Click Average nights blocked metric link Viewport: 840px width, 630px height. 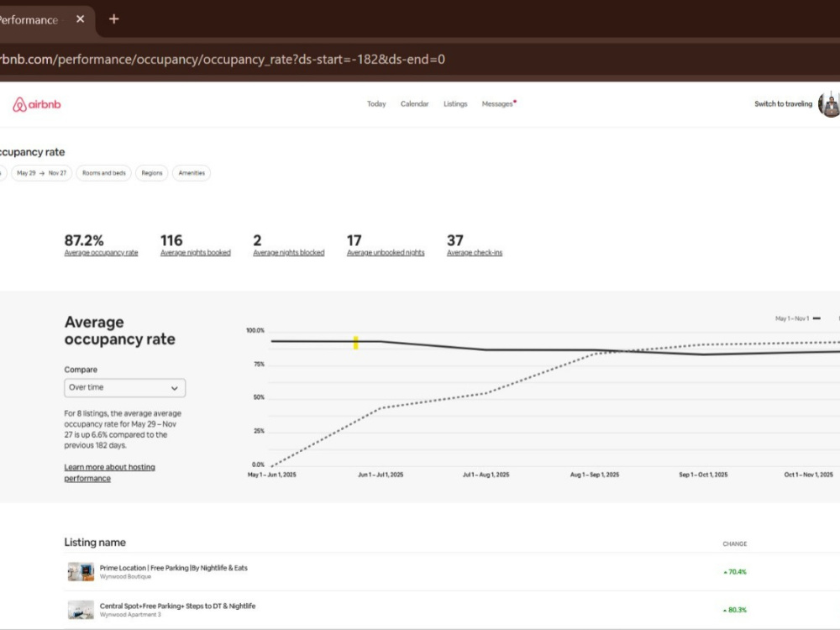click(x=289, y=253)
